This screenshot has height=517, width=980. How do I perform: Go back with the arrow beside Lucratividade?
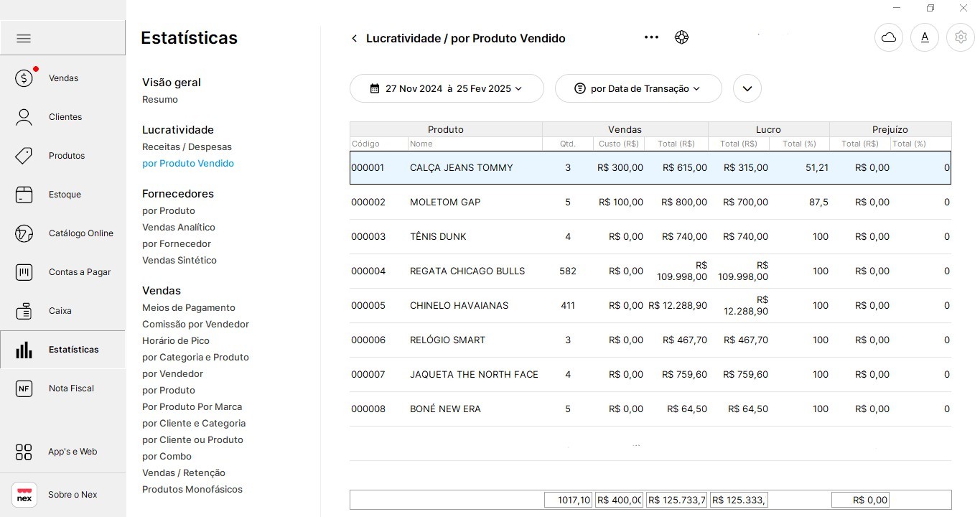354,39
